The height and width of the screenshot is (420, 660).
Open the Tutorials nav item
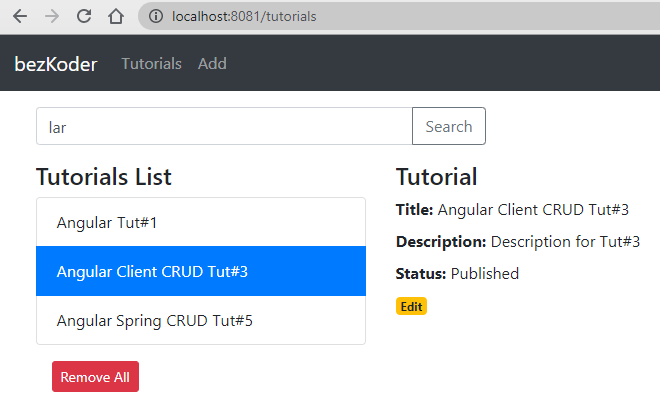coord(151,64)
